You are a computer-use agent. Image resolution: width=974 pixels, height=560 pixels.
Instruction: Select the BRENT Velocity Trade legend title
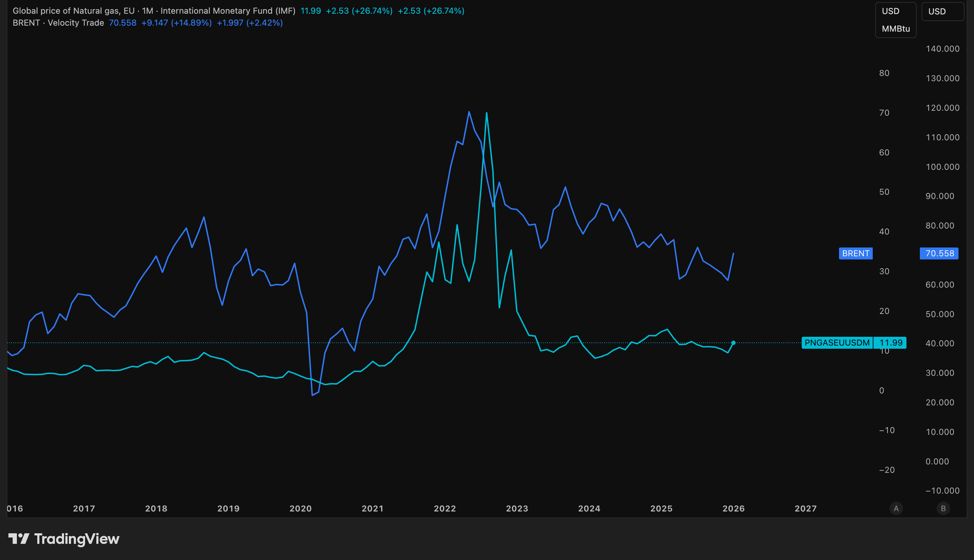coord(58,23)
